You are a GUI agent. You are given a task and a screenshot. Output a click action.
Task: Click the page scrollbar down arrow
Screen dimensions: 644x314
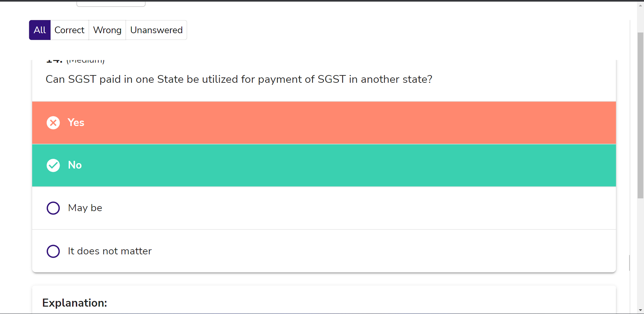(640, 310)
